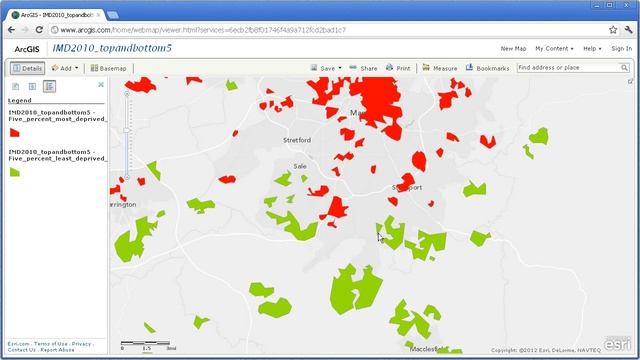Image resolution: width=640 pixels, height=360 pixels.
Task: Go forward in the browser
Action: coord(25,30)
